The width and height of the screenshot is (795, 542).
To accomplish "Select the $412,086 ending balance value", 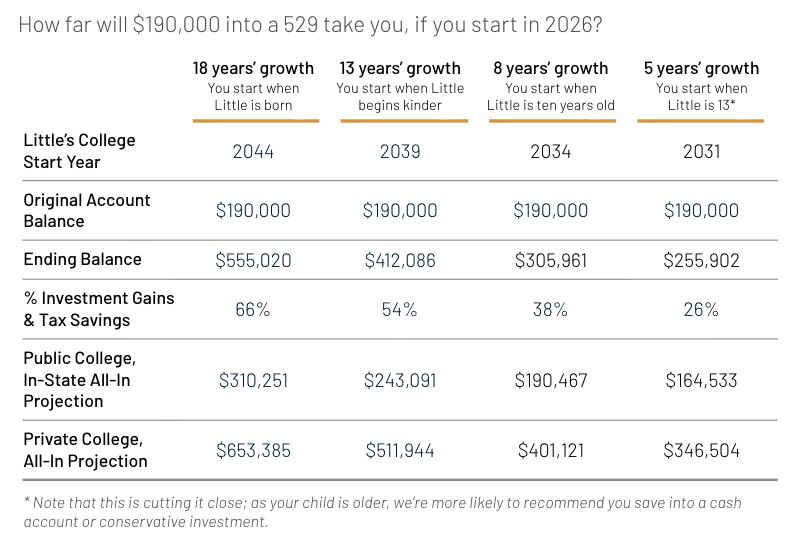I will [x=399, y=260].
